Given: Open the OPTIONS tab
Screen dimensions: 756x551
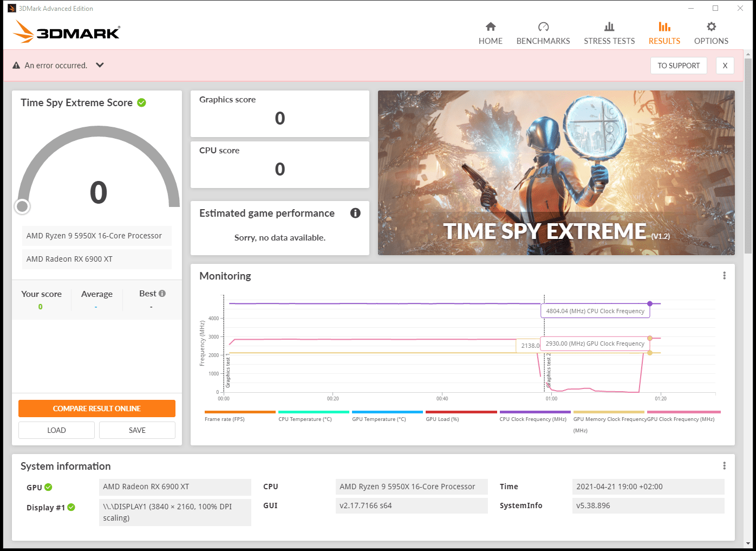Looking at the screenshot, I should [711, 34].
